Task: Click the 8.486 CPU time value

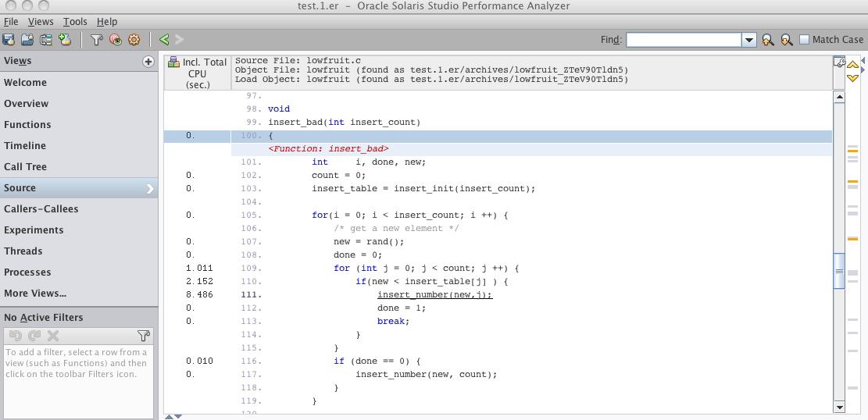Action: point(199,294)
